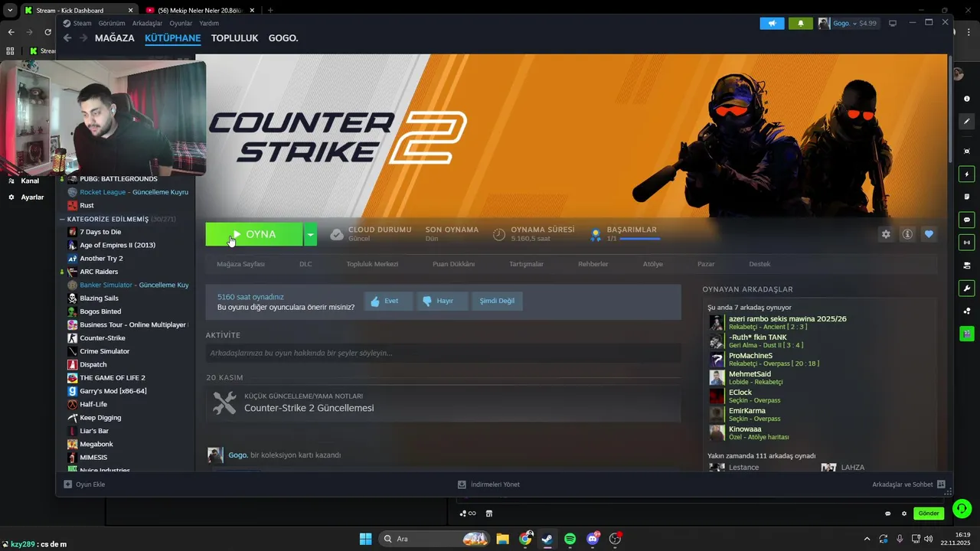Collapse the KATEGORİZE EDİLMEMİŞ category

(x=62, y=219)
